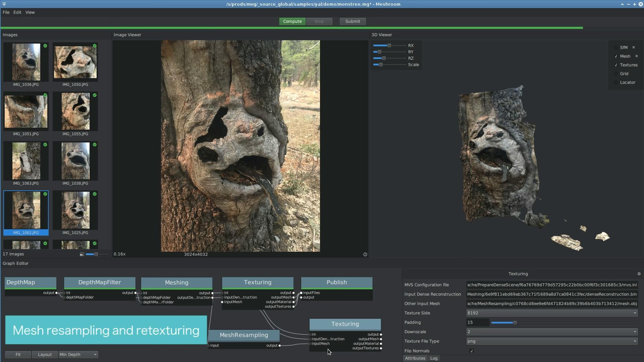Toggle the Textures visibility checkbox

616,65
